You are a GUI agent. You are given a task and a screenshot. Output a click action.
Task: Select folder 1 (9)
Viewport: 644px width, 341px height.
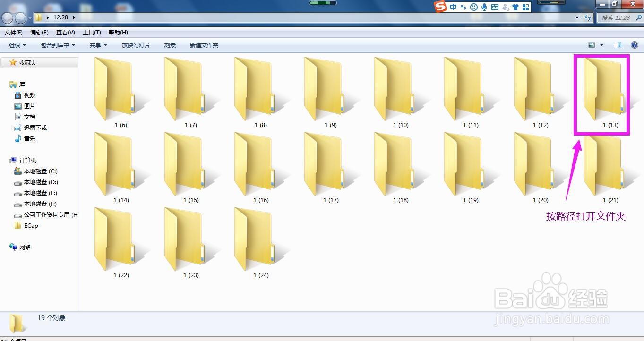331,92
